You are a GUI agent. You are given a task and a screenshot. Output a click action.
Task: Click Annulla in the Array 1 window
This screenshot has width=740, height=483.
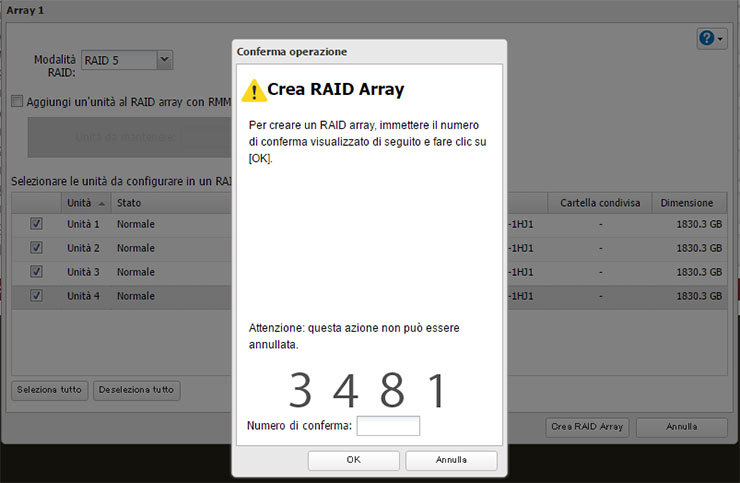coord(681,427)
